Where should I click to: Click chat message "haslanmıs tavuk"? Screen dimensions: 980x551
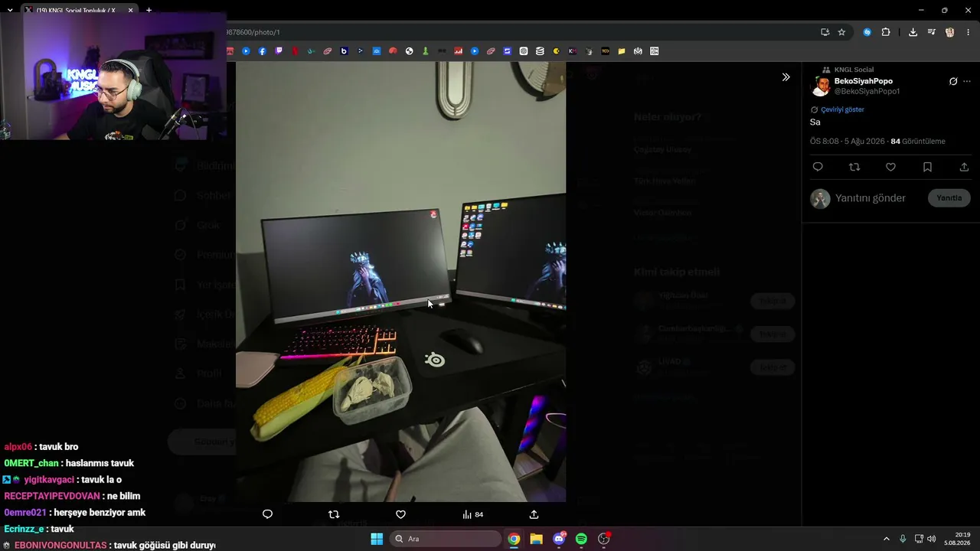pos(100,463)
